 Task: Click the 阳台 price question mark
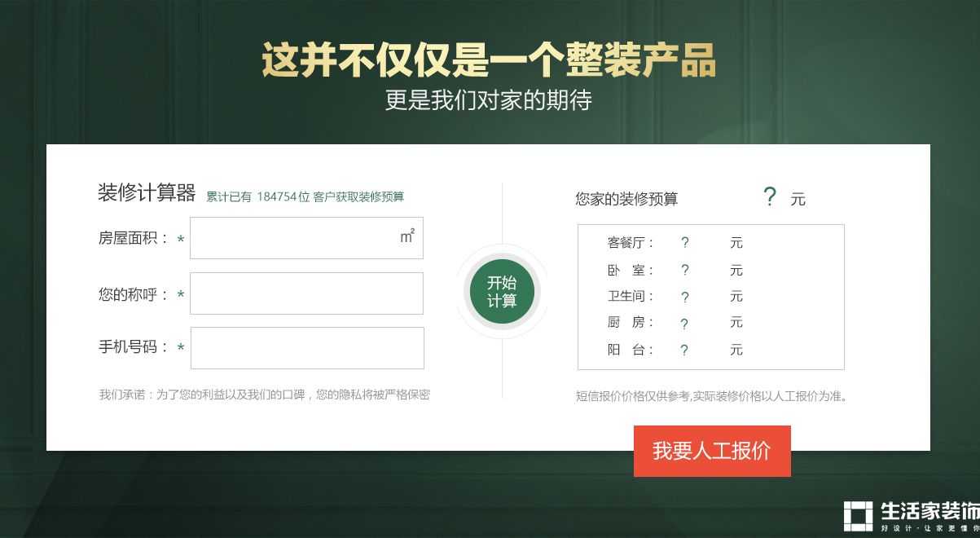685,351
